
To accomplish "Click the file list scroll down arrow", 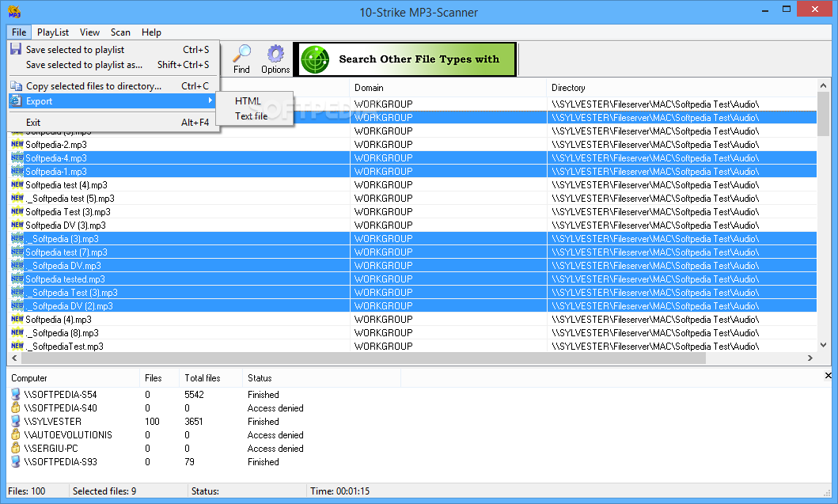I will point(823,345).
